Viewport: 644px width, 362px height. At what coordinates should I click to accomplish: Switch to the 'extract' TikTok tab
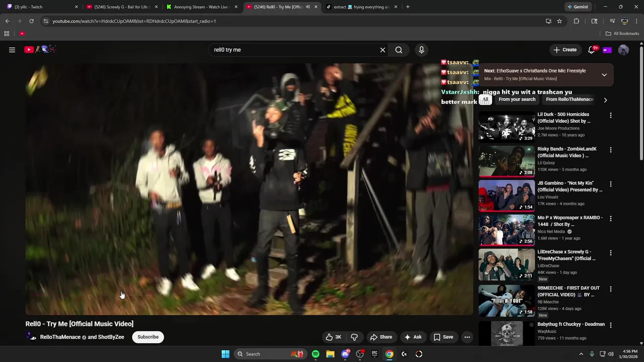pyautogui.click(x=361, y=7)
